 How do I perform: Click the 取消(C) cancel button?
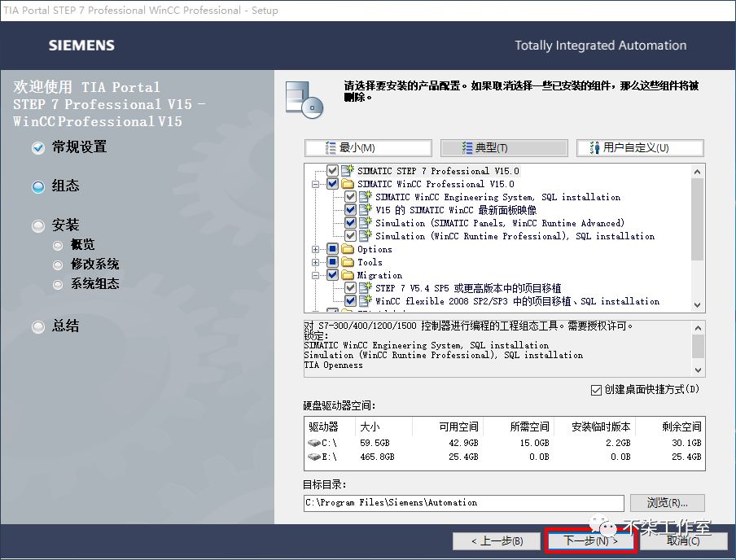(x=683, y=540)
